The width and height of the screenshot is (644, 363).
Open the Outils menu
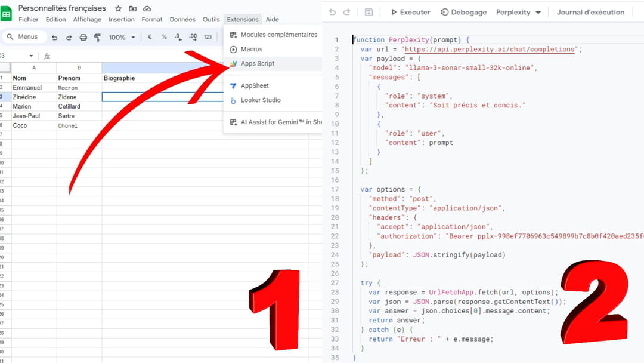pyautogui.click(x=211, y=19)
